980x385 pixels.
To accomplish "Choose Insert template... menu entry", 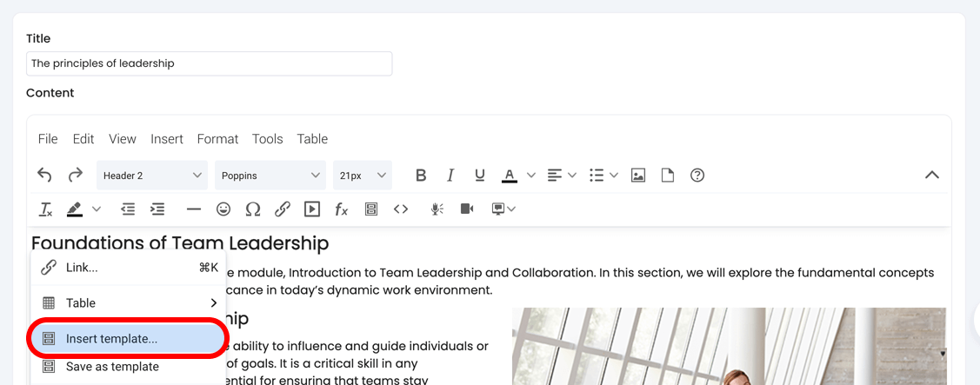I will tap(128, 339).
